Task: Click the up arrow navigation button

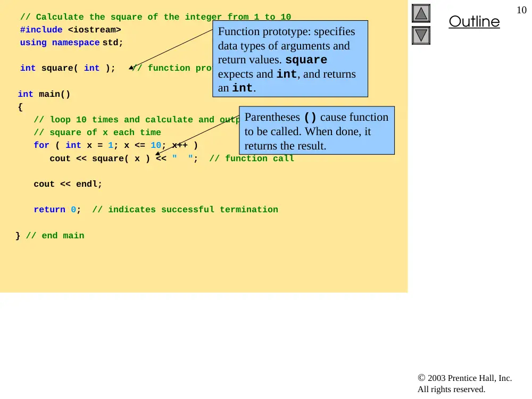Action: [421, 13]
